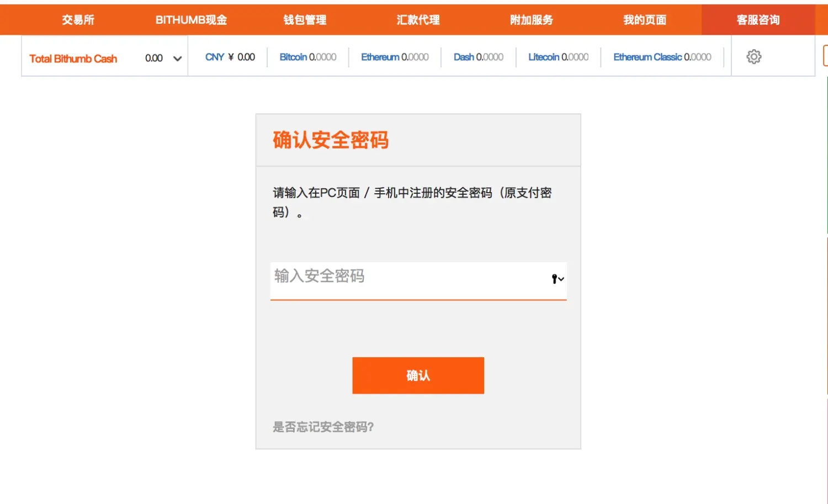Viewport: 828px width, 504px height.
Task: Open the password visibility key dropdown
Action: 560,279
